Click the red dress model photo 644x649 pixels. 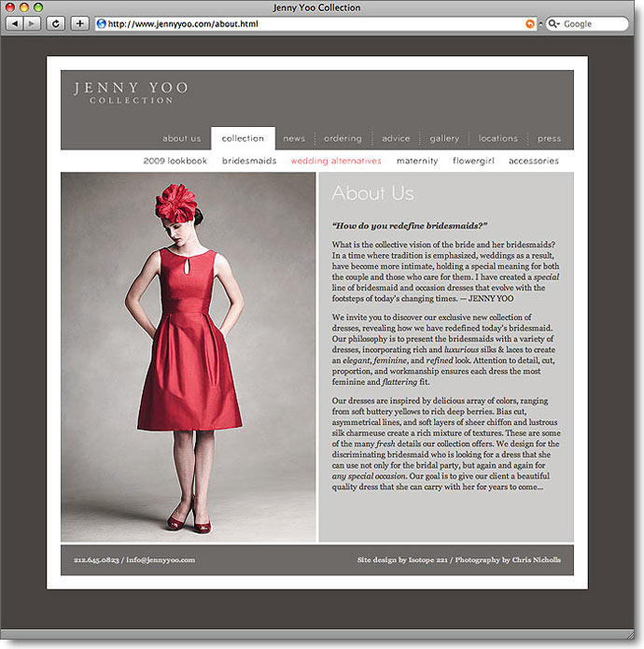click(x=189, y=358)
